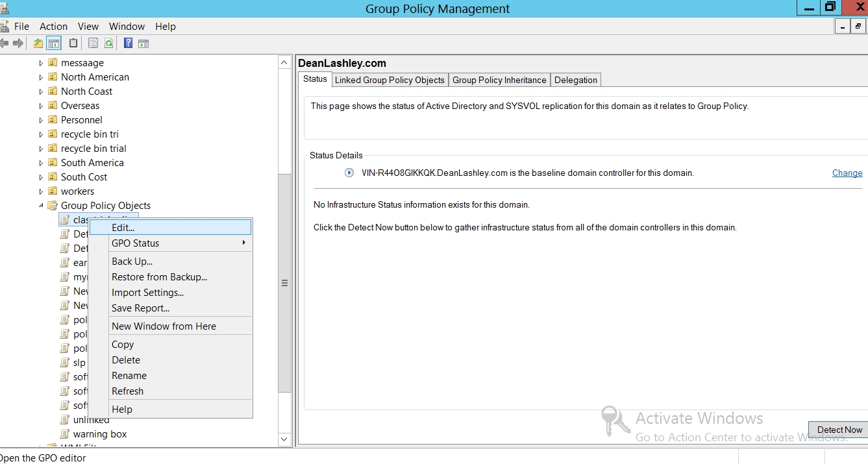Viewport: 868px width, 464px height.
Task: Click the tree scrollbar up arrow
Action: pyautogui.click(x=284, y=62)
